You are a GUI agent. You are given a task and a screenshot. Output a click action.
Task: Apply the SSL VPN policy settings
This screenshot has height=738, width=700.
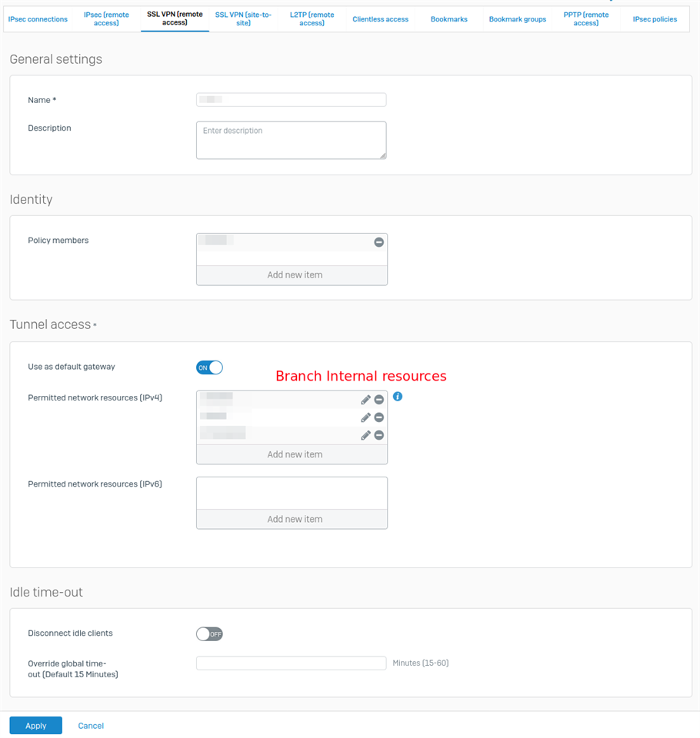[x=36, y=725]
